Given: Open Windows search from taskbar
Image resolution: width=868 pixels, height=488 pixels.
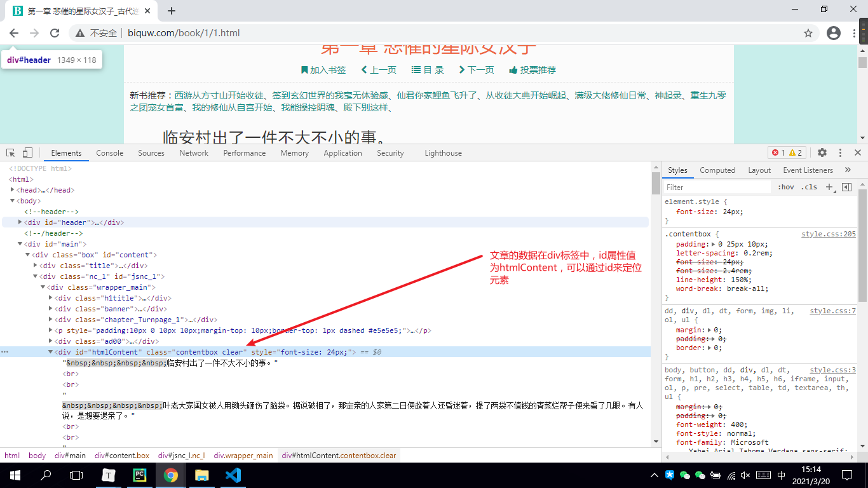Looking at the screenshot, I should (x=46, y=475).
